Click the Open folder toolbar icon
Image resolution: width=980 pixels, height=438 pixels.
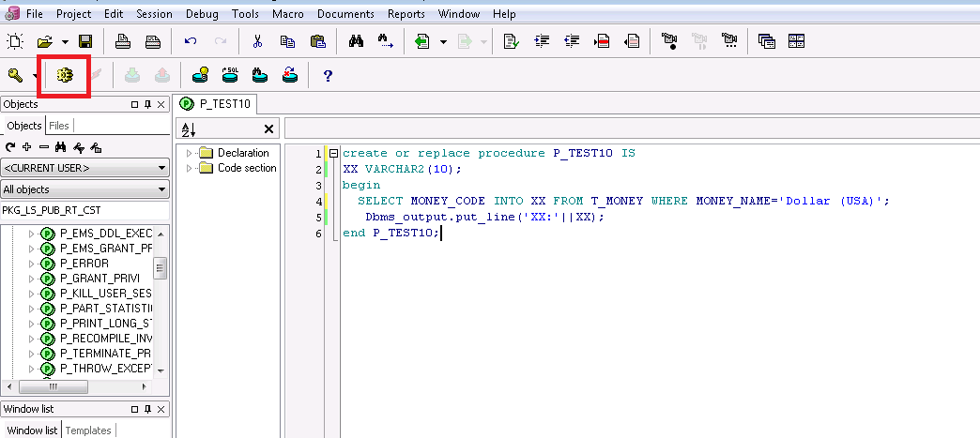tap(44, 42)
